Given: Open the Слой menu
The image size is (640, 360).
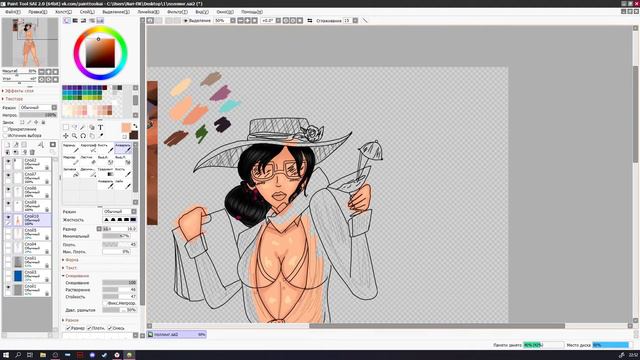Looking at the screenshot, I should coord(87,12).
